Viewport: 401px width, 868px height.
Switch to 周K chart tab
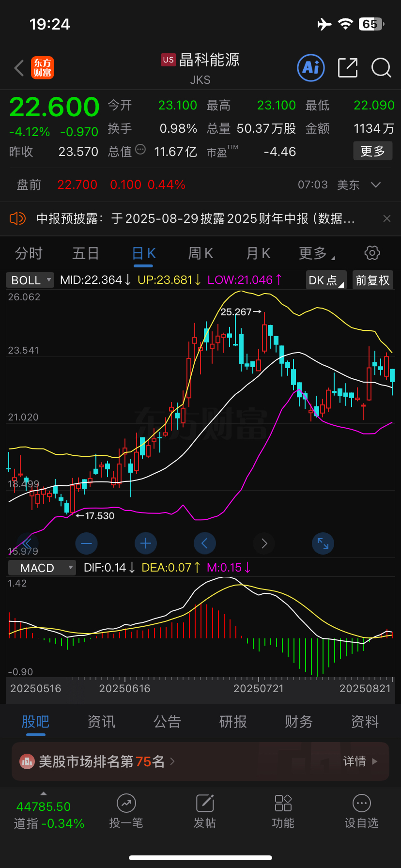click(x=200, y=253)
